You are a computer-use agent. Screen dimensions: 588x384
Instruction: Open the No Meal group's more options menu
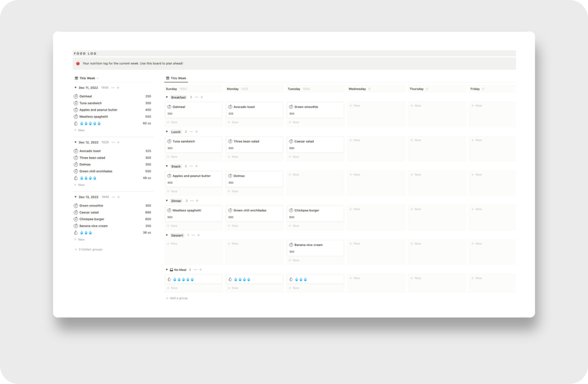(x=195, y=270)
